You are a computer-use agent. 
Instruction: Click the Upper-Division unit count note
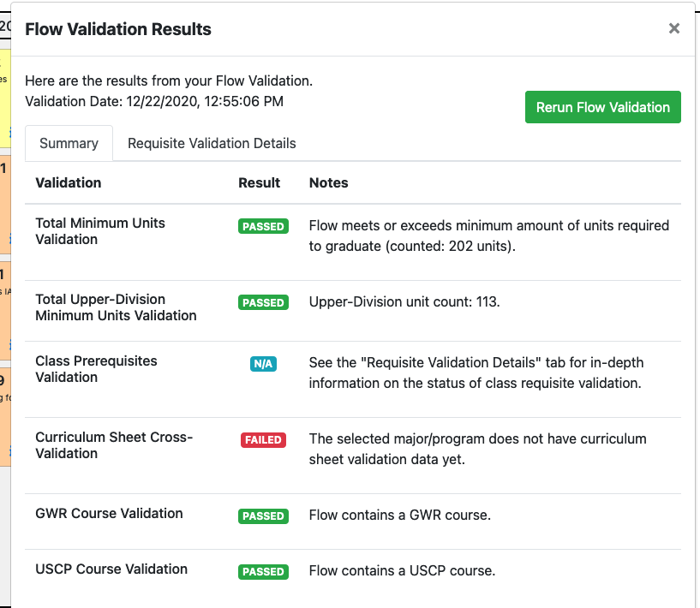[404, 302]
